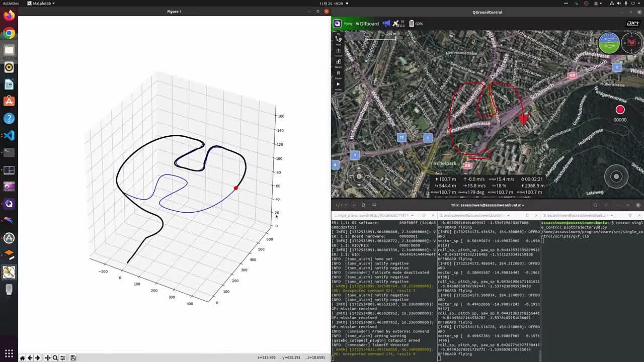644x362 pixels.
Task: Open the Activities overview
Action: (11, 4)
